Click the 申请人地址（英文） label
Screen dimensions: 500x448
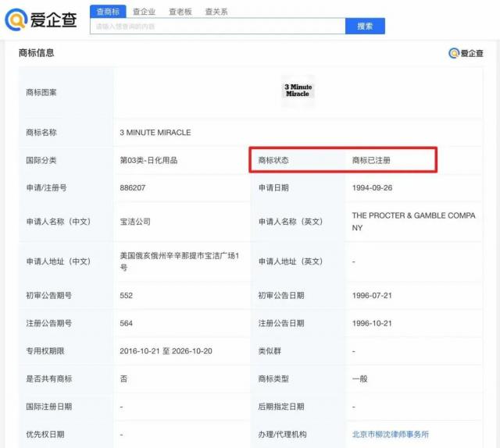click(x=291, y=261)
